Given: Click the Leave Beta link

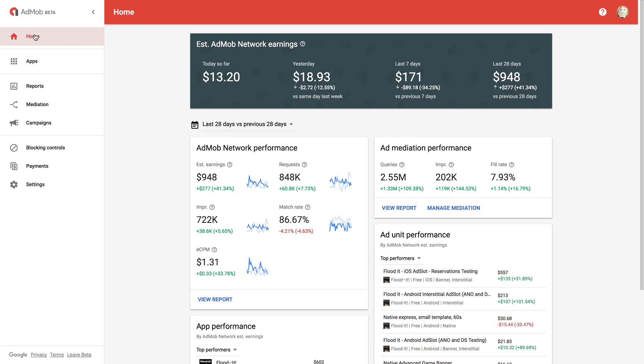Looking at the screenshot, I should (x=79, y=355).
